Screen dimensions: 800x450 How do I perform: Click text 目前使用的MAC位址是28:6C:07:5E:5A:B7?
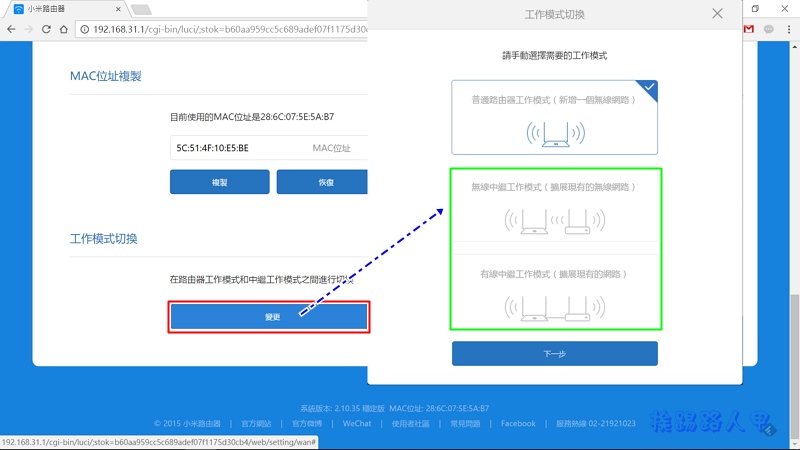(x=252, y=117)
